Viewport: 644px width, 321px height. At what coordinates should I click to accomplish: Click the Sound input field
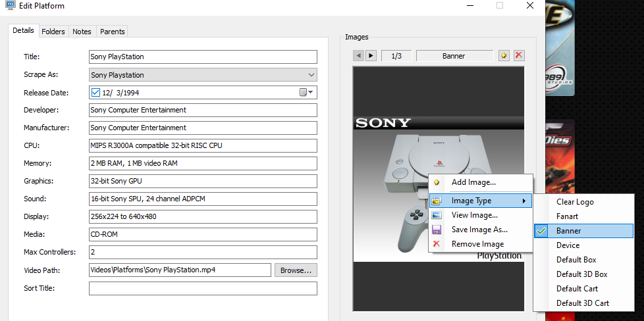click(203, 199)
